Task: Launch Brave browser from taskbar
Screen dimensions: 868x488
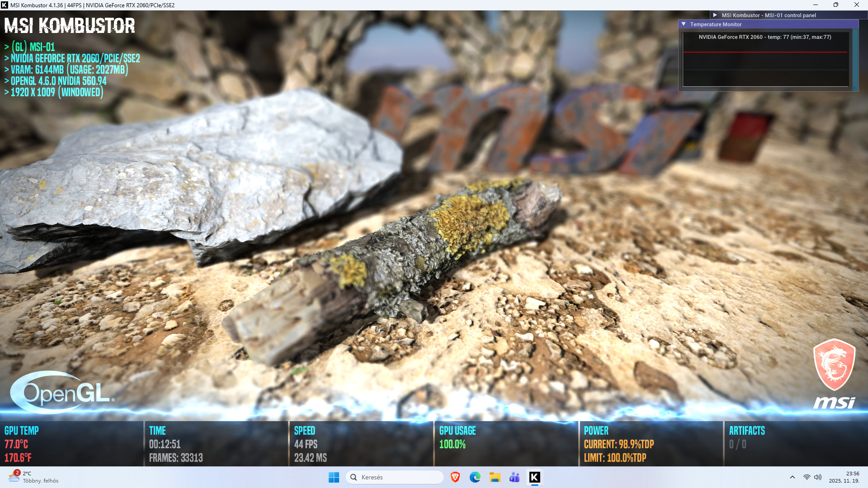Action: pos(455,477)
